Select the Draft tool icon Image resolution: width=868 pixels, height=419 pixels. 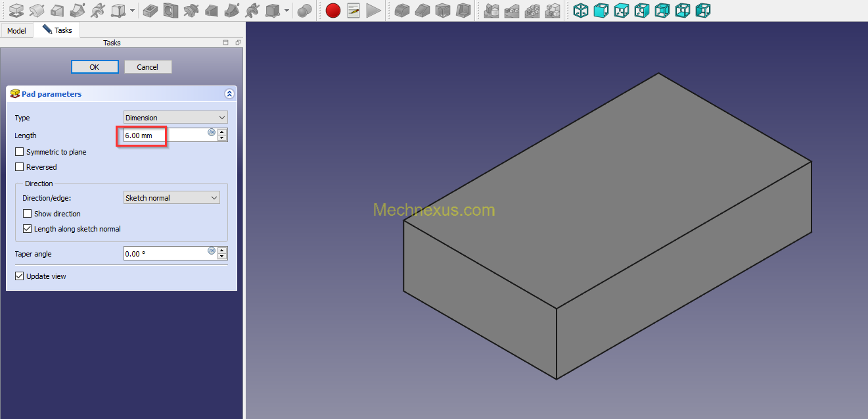[443, 11]
